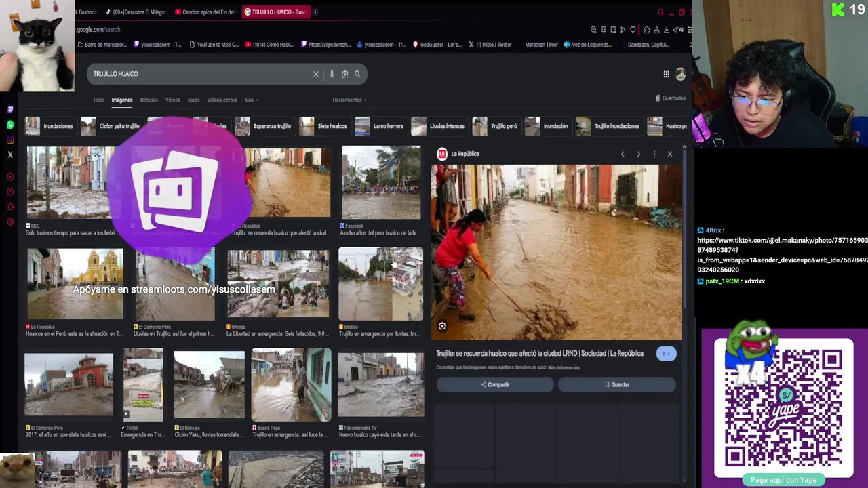Go to previous image in preview panel
The image size is (868, 488).
pyautogui.click(x=623, y=155)
